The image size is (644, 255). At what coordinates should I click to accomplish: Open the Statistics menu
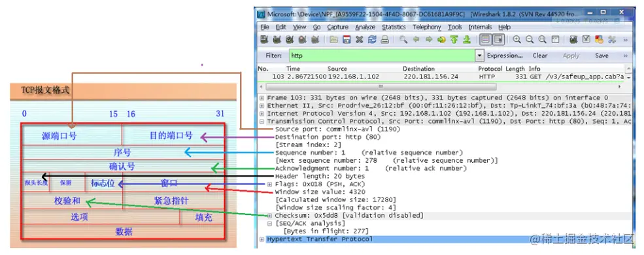394,27
